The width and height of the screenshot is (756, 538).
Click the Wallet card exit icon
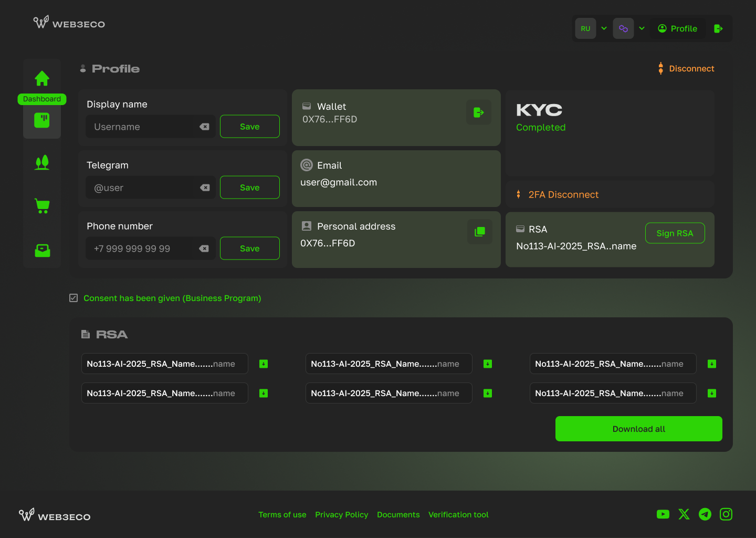[x=479, y=112]
